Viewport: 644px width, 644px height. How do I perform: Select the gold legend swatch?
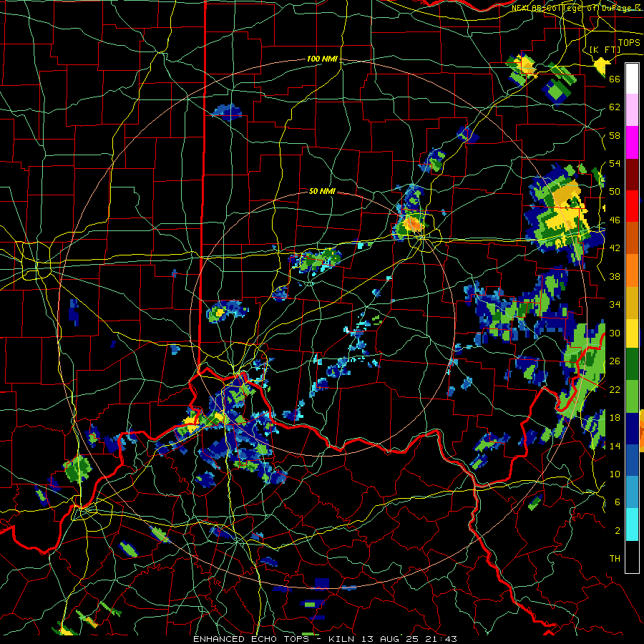pos(632,303)
